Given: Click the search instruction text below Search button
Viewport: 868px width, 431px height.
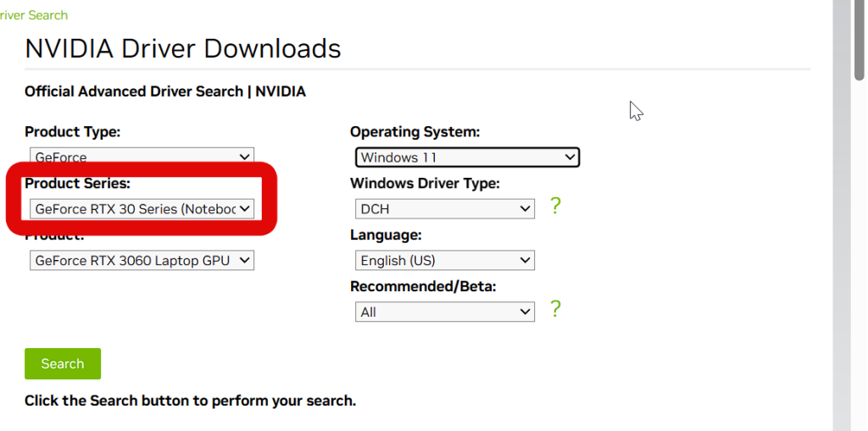Looking at the screenshot, I should [190, 401].
